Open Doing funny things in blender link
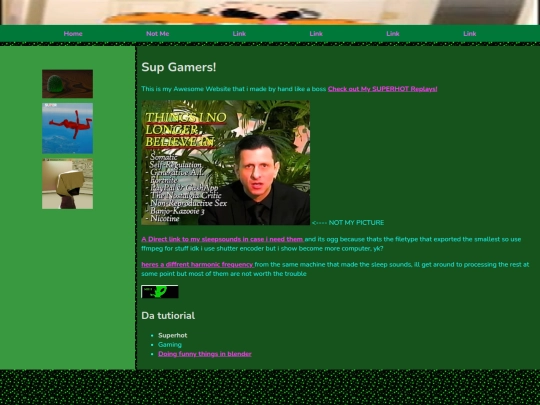The height and width of the screenshot is (405, 540). point(205,354)
